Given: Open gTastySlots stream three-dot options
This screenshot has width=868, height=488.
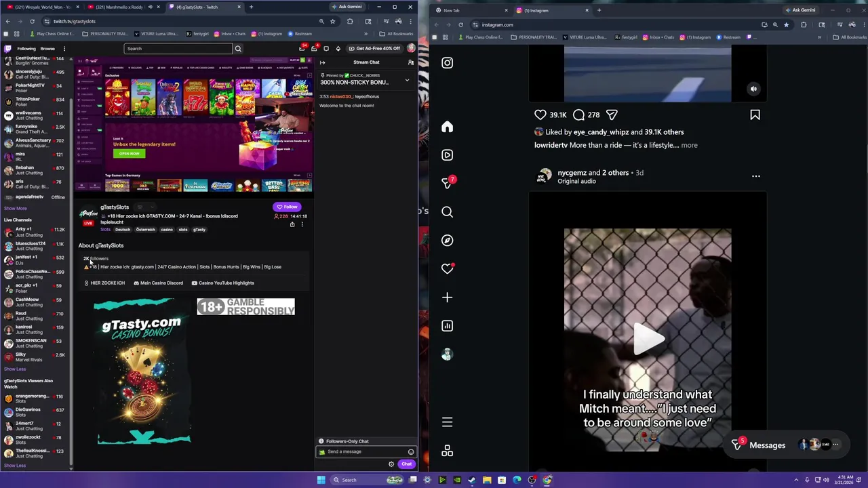Looking at the screenshot, I should point(302,224).
